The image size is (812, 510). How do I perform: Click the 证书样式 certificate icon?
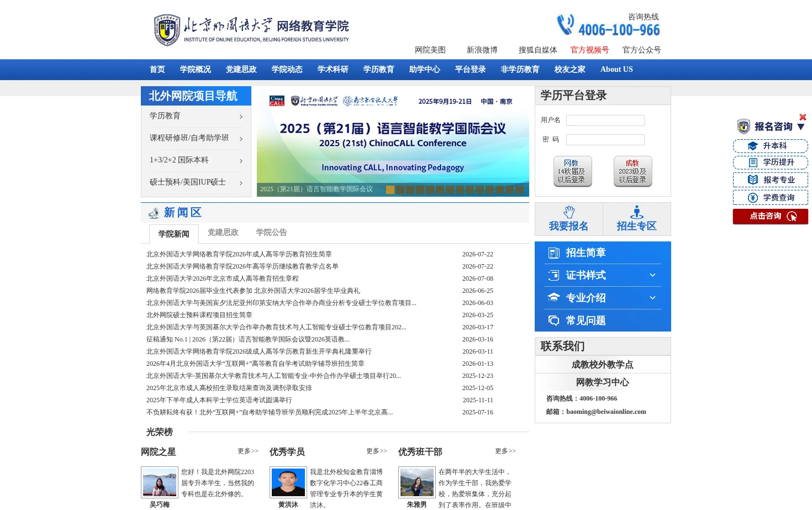553,275
